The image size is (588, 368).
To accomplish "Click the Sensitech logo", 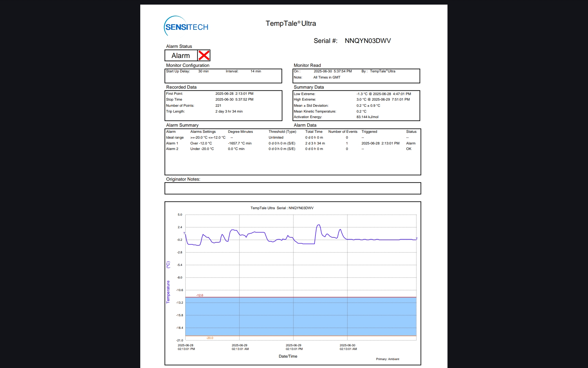I will point(186,27).
